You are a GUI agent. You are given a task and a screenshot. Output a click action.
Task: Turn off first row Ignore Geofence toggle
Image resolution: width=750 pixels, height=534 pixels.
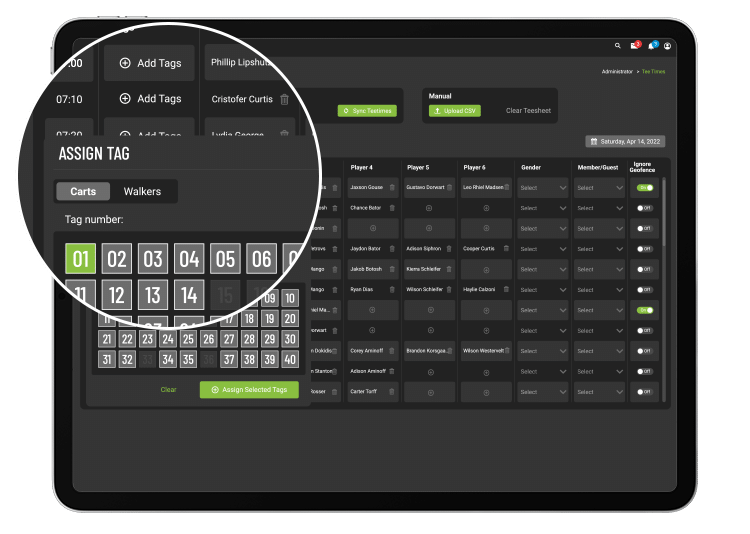pos(645,187)
